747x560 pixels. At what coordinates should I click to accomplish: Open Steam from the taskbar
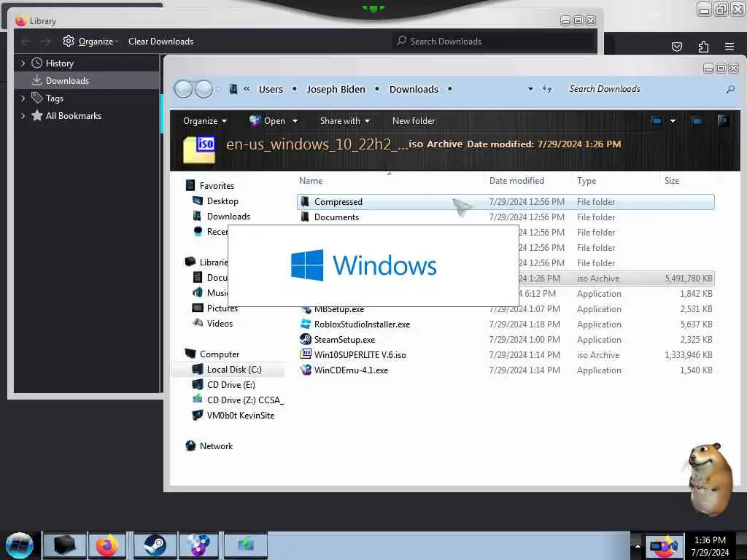click(x=155, y=545)
